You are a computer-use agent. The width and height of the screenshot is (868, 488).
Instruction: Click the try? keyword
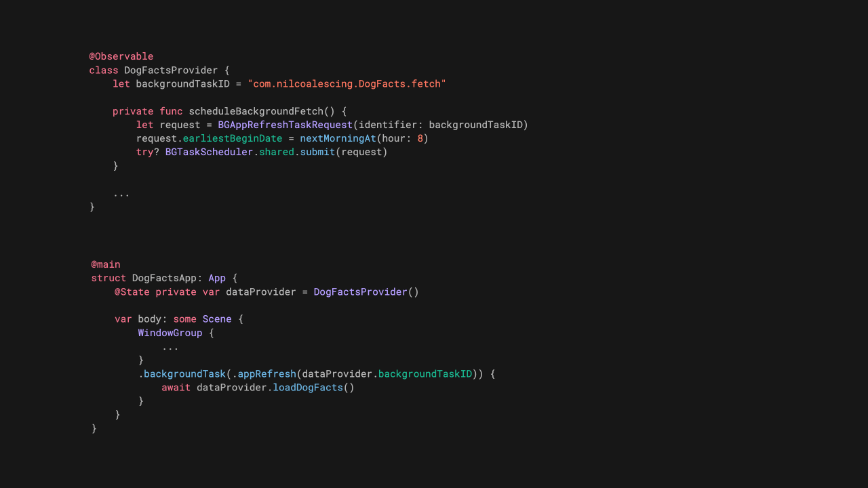coord(148,152)
